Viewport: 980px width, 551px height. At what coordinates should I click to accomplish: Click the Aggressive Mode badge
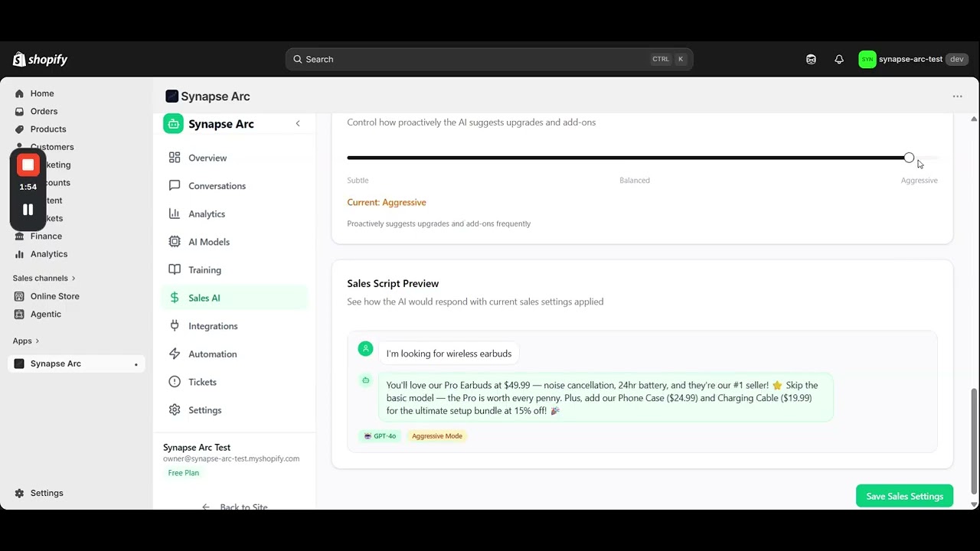pos(437,436)
